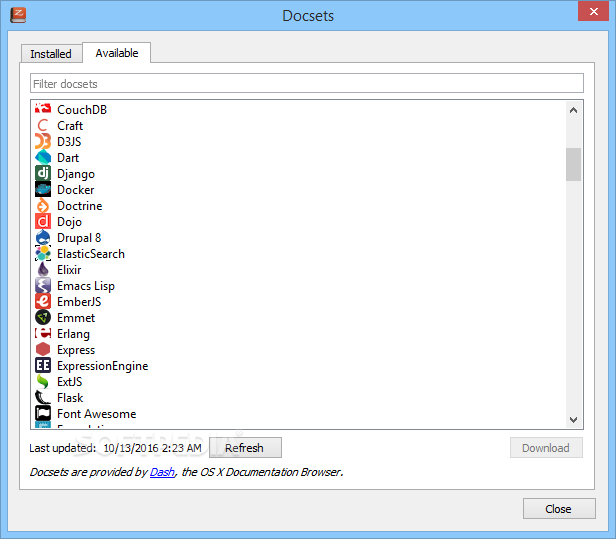The height and width of the screenshot is (539, 616).
Task: Choose the Font Awesome entry
Action: point(97,414)
